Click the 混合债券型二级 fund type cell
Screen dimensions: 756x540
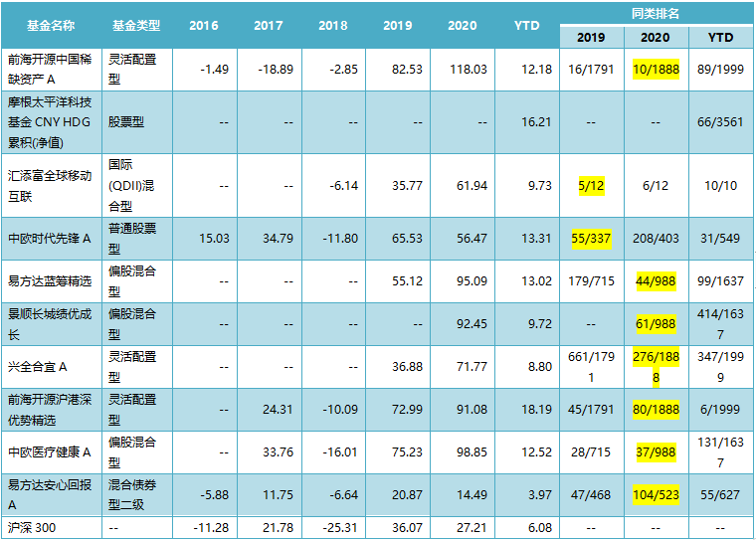132,494
